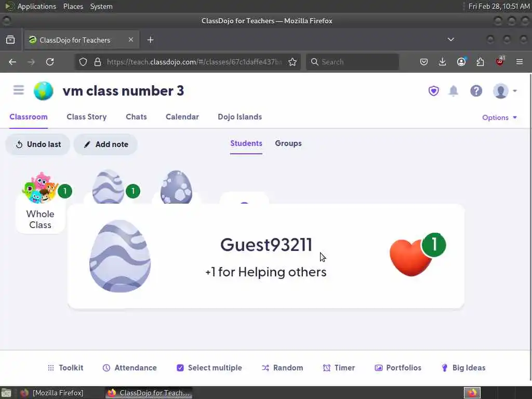Open the Applications menu
Image resolution: width=532 pixels, height=399 pixels.
[31, 6]
